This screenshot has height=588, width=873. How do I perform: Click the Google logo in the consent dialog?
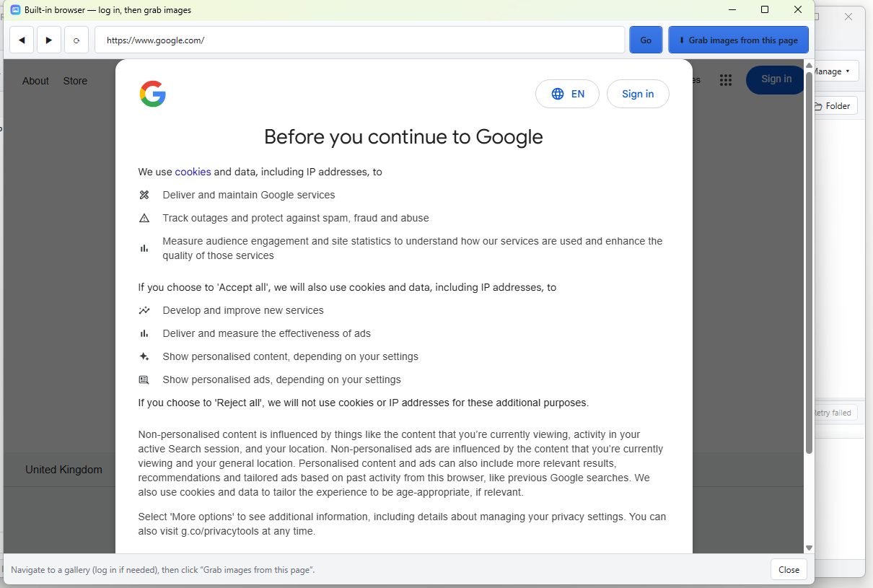(153, 94)
